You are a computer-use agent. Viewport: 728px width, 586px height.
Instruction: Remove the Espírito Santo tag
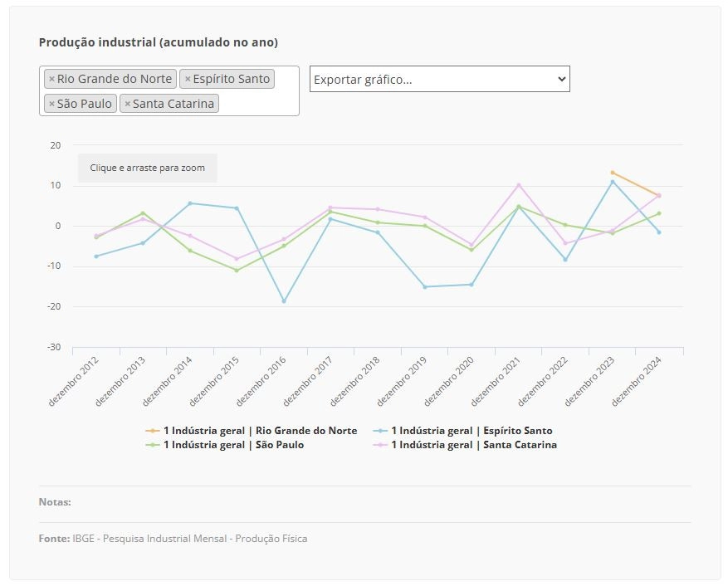tap(188, 80)
